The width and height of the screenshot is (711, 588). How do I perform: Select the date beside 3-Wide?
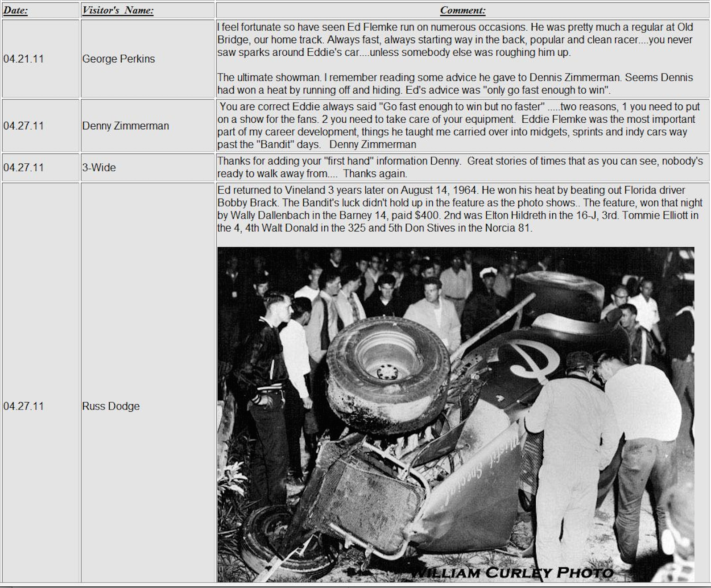tap(24, 168)
